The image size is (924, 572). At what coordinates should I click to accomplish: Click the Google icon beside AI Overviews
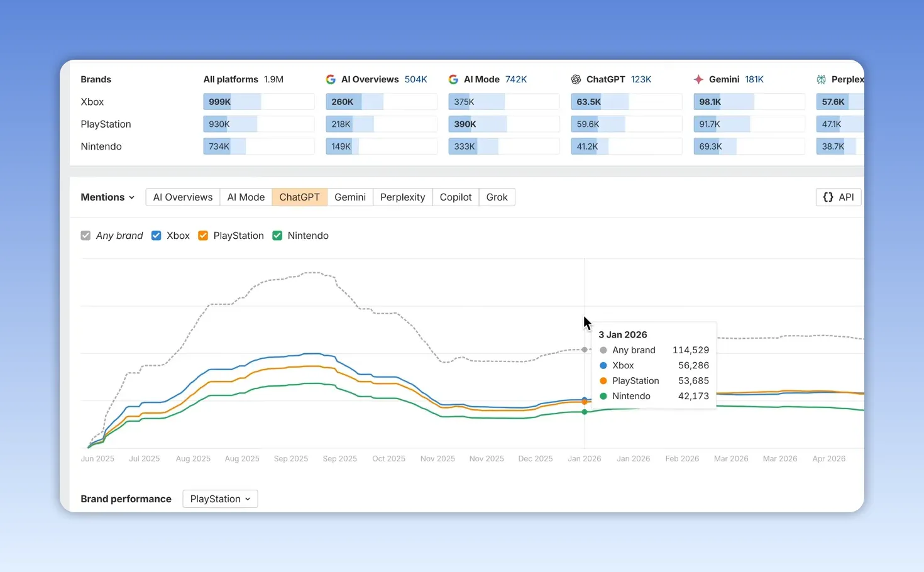point(331,79)
